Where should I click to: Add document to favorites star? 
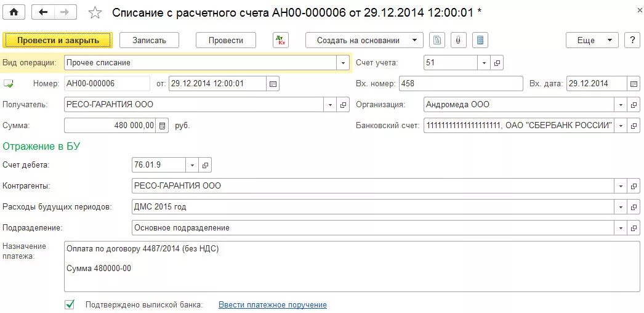point(95,13)
